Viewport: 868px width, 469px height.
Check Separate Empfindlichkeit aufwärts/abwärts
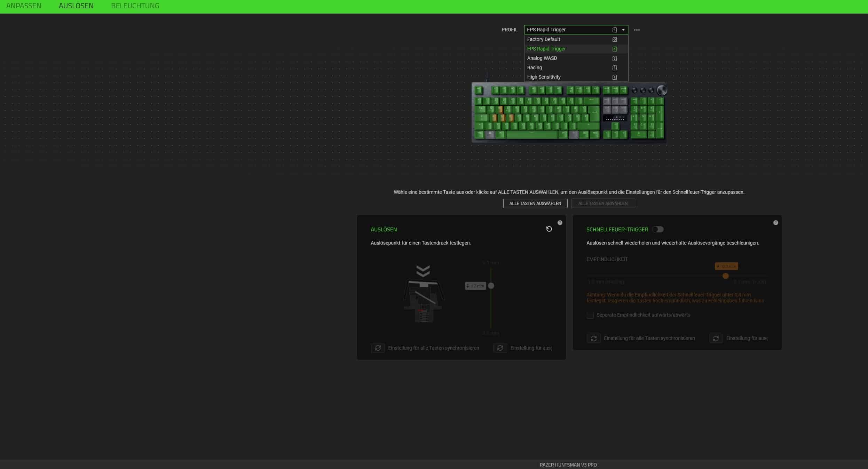pyautogui.click(x=590, y=315)
